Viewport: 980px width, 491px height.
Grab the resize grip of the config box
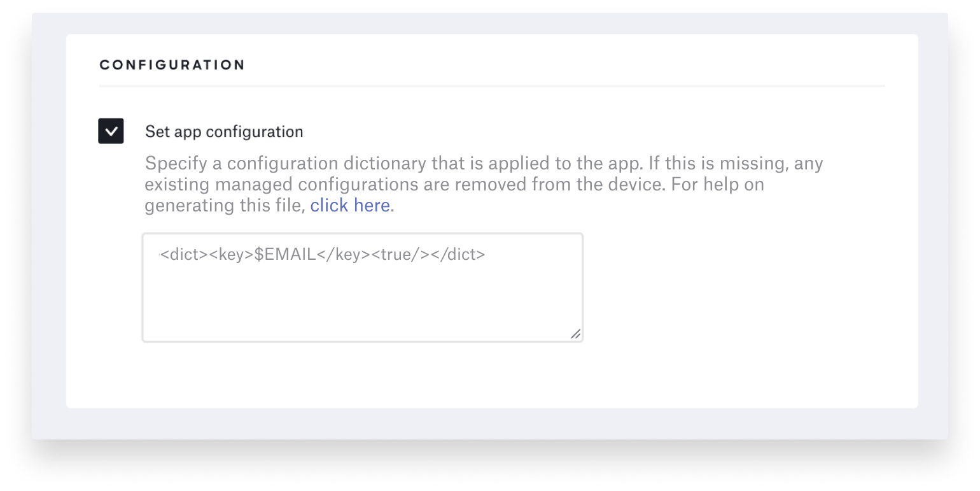point(575,334)
